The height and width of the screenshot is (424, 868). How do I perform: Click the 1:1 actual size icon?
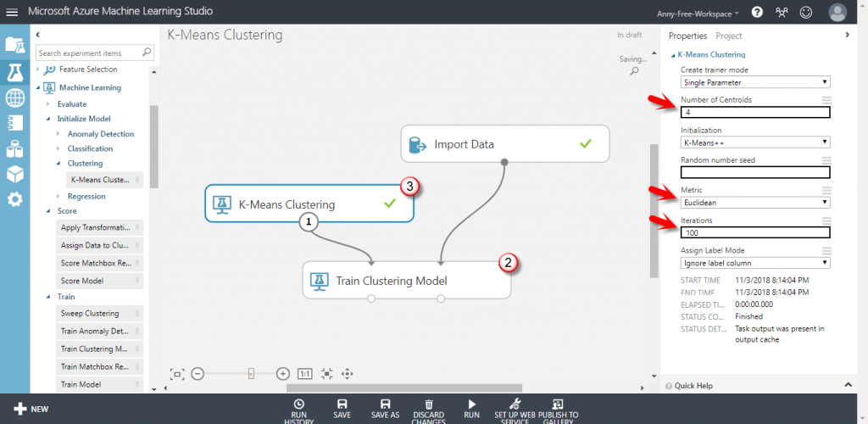pyautogui.click(x=304, y=374)
